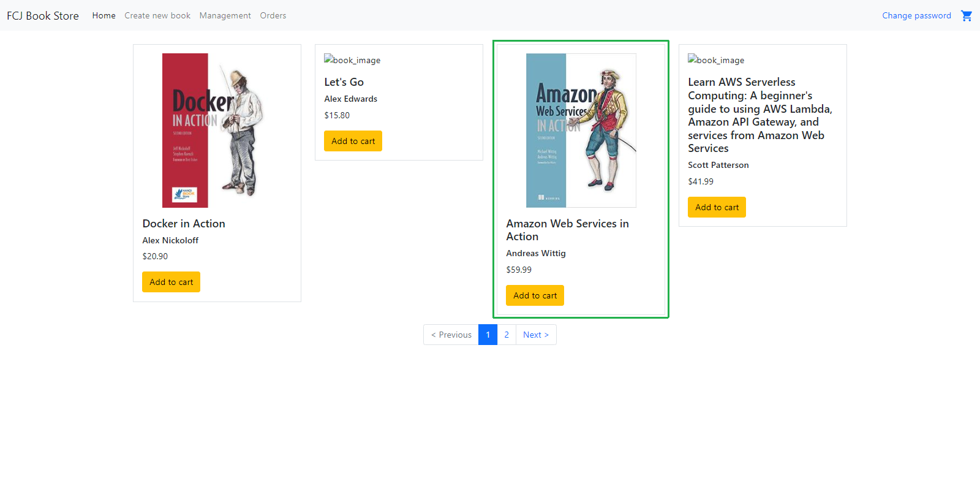Click the price '$41.99'

tap(701, 181)
